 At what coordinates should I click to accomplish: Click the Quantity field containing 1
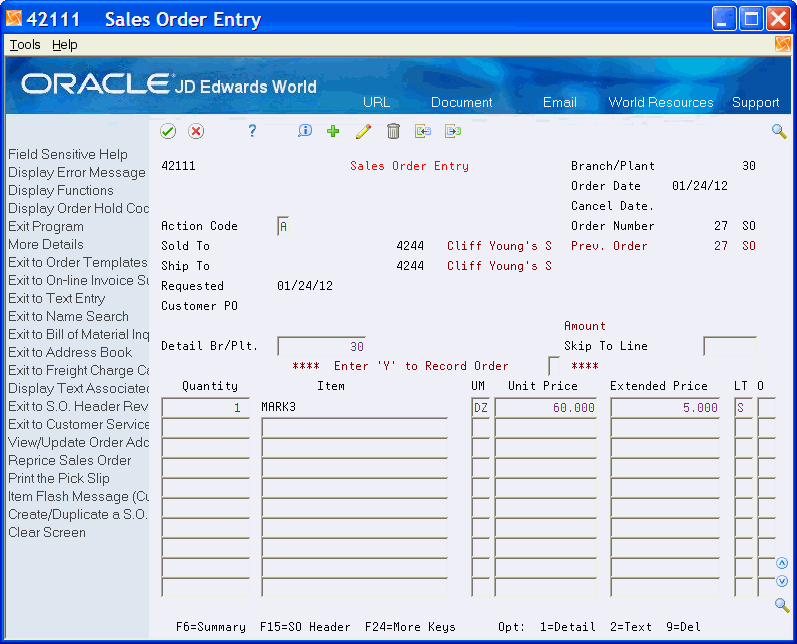205,408
